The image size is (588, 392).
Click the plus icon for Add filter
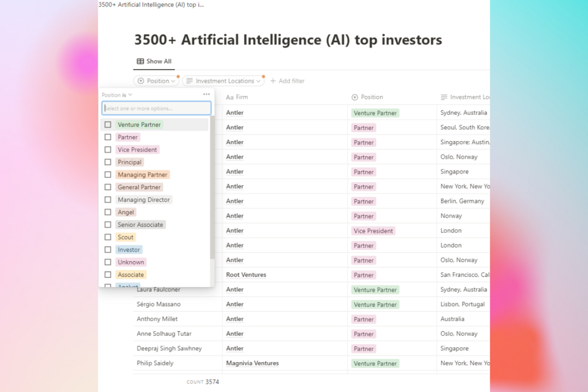coord(273,81)
